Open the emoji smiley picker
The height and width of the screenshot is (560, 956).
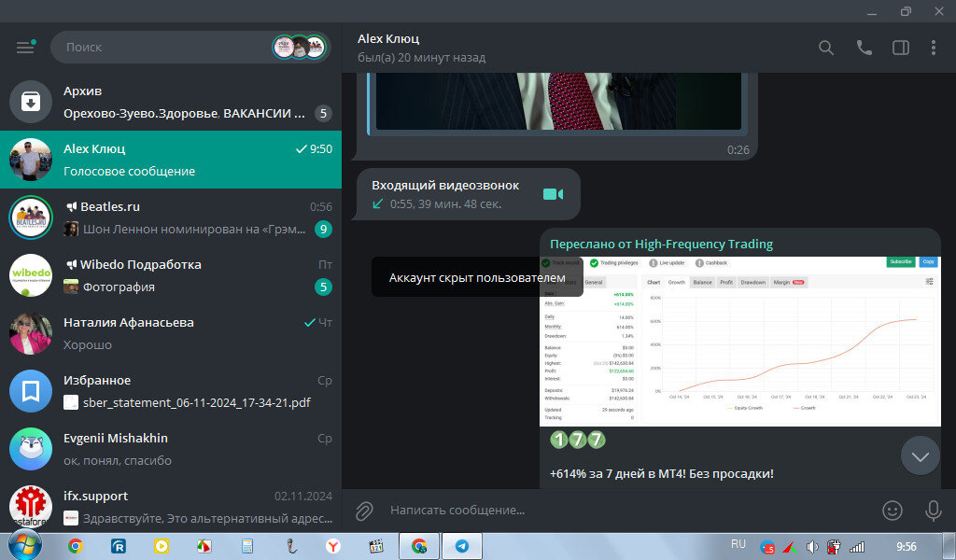(892, 511)
